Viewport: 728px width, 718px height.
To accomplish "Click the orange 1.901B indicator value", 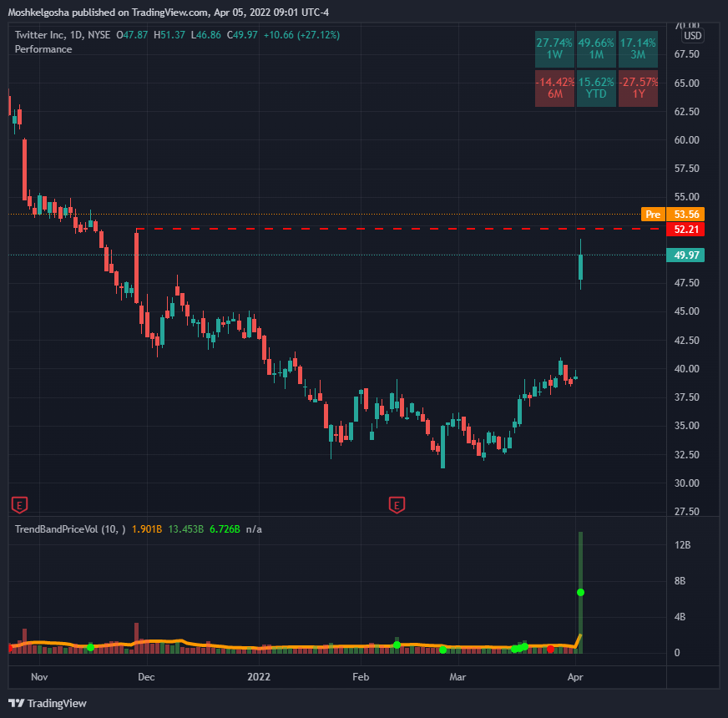I will [x=147, y=529].
